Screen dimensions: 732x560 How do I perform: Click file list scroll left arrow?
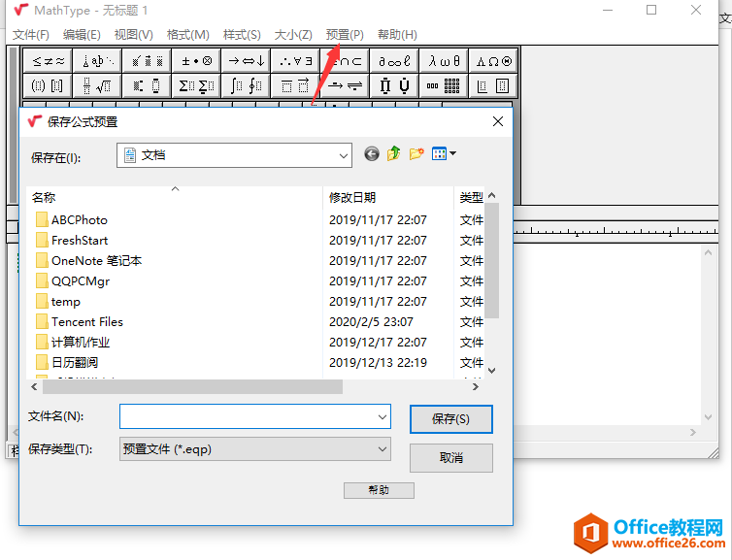pos(34,387)
